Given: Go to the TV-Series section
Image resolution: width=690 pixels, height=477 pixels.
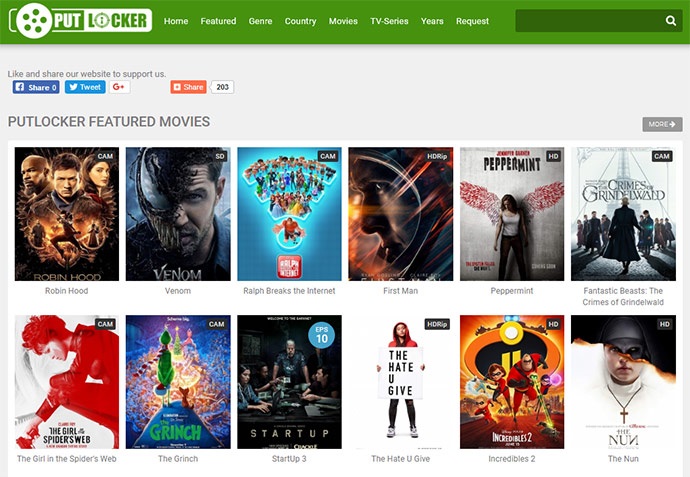Looking at the screenshot, I should click(x=389, y=21).
